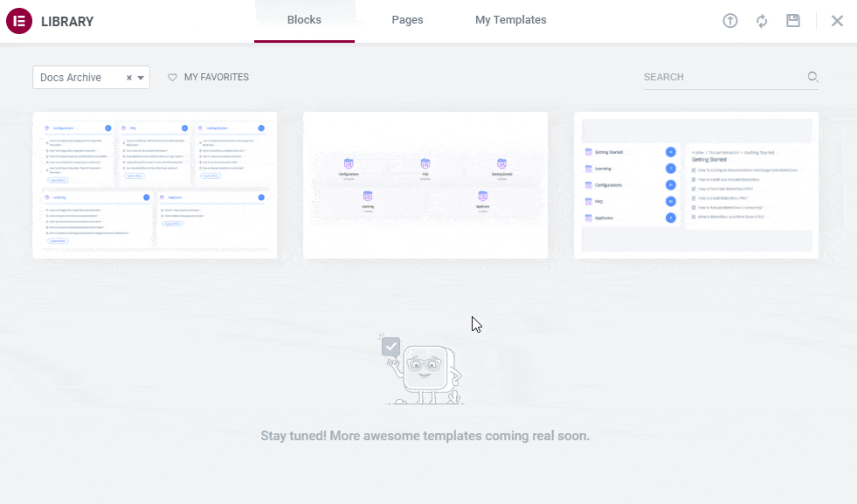Select the Blocks tab

pyautogui.click(x=304, y=19)
